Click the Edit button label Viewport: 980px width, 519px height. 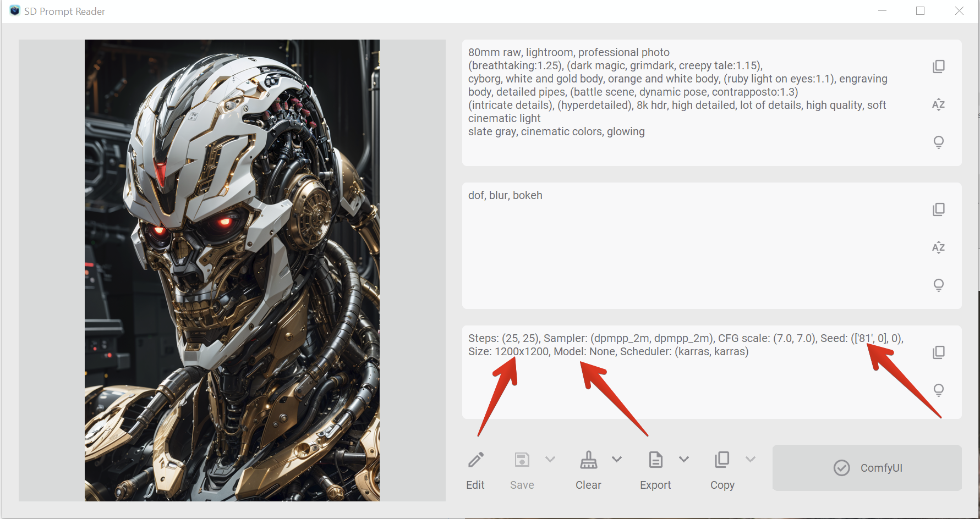pos(475,485)
